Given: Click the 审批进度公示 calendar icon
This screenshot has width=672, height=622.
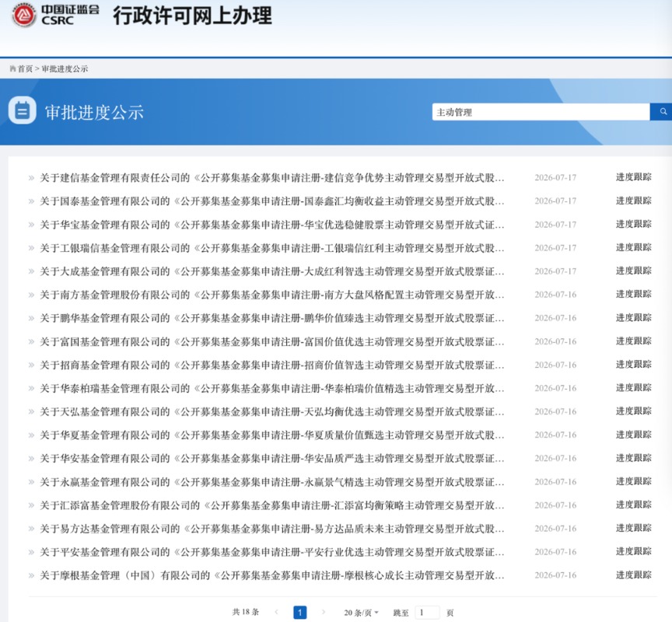Looking at the screenshot, I should click(x=23, y=110).
